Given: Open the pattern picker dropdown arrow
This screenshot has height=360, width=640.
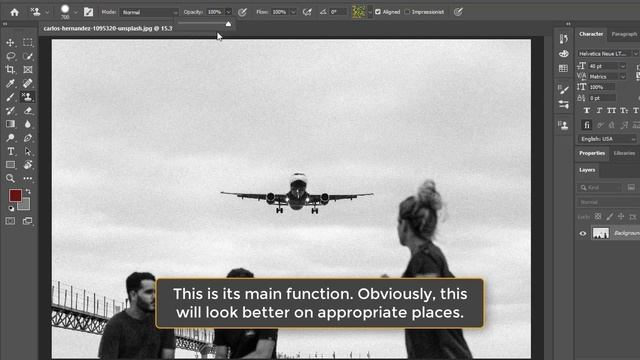Looking at the screenshot, I should click(370, 12).
